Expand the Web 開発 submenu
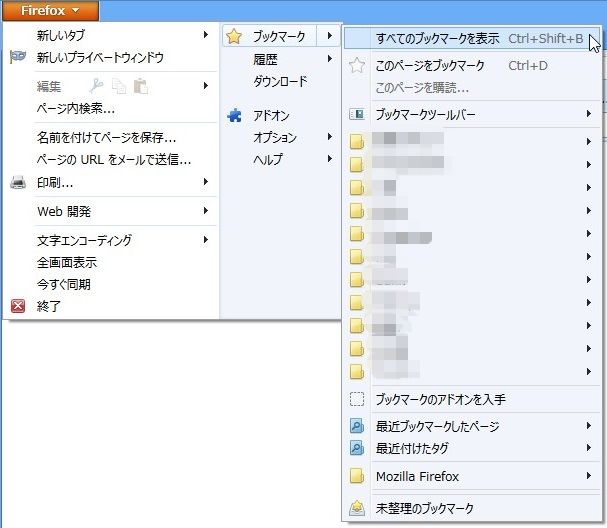 [206, 211]
